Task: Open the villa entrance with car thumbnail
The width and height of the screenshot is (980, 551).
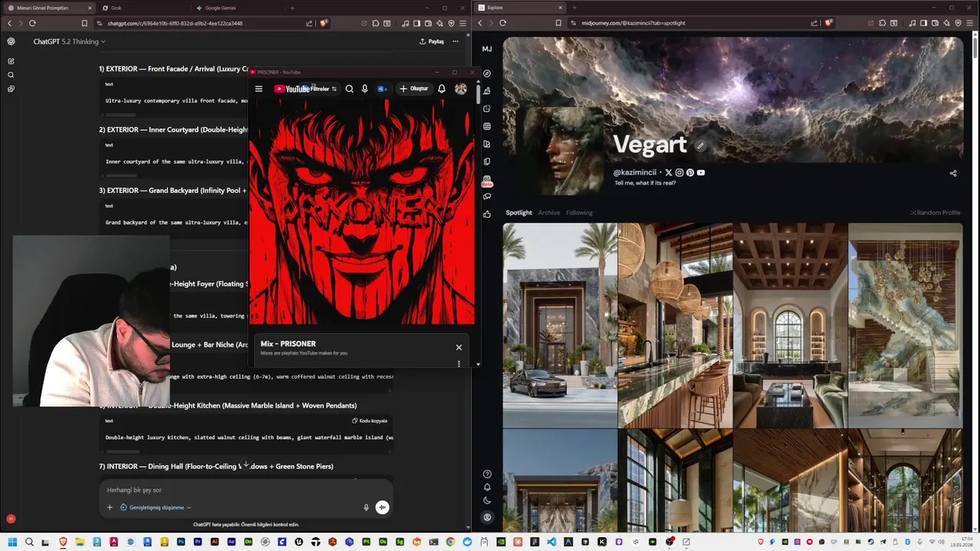Action: pyautogui.click(x=560, y=325)
